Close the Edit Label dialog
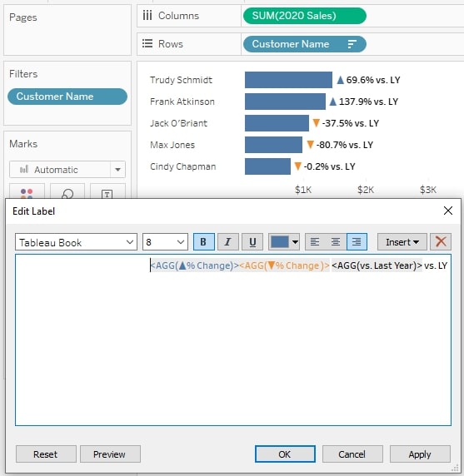The width and height of the screenshot is (464, 476). [x=448, y=211]
